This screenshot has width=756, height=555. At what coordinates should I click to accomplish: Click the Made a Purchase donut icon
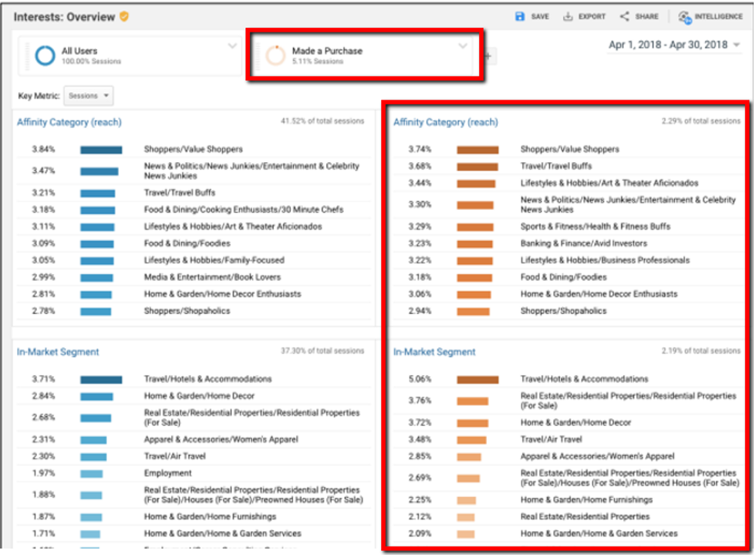click(276, 54)
